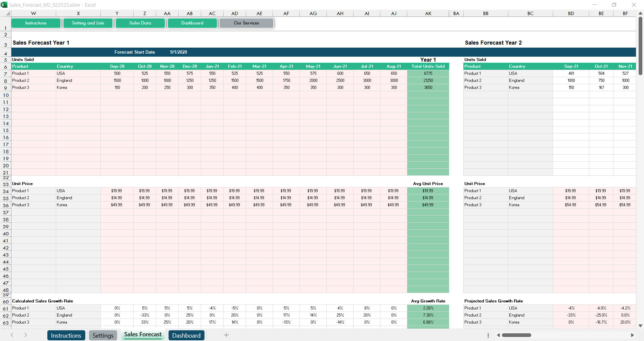Image resolution: width=644 pixels, height=341 pixels.
Task: Switch to the Dashboard sheet tab
Action: point(186,335)
